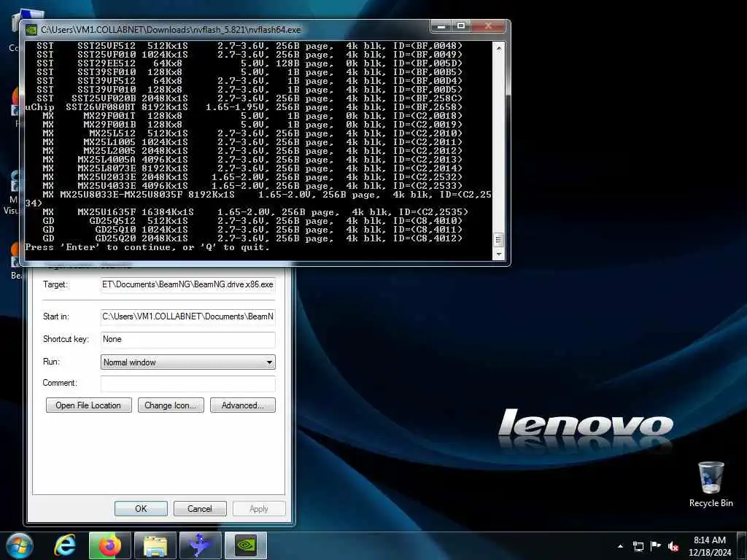Click the GD25Q512 row in console

pyautogui.click(x=252, y=221)
